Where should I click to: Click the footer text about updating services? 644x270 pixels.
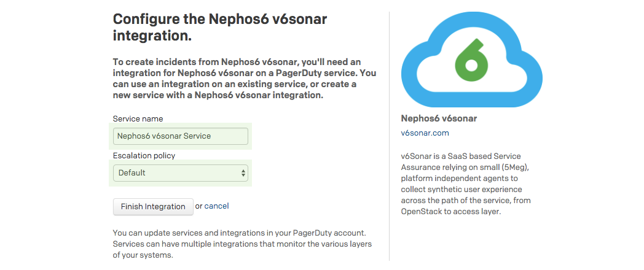tap(242, 244)
